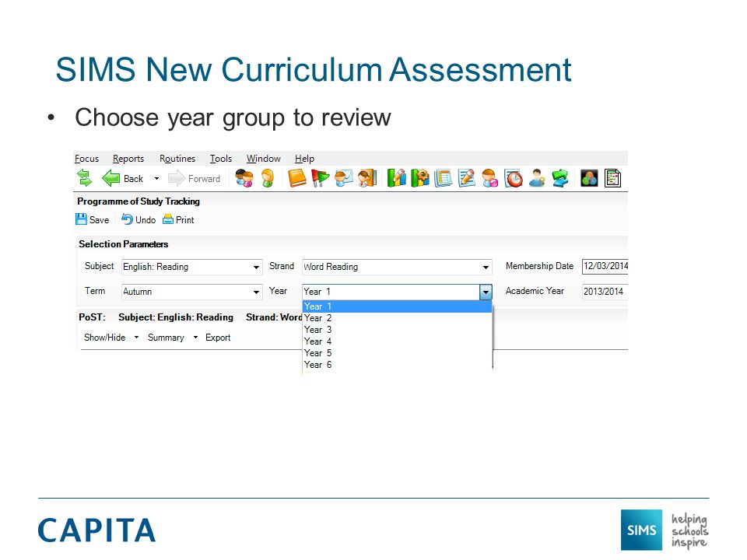Open the orange book icon

click(296, 178)
